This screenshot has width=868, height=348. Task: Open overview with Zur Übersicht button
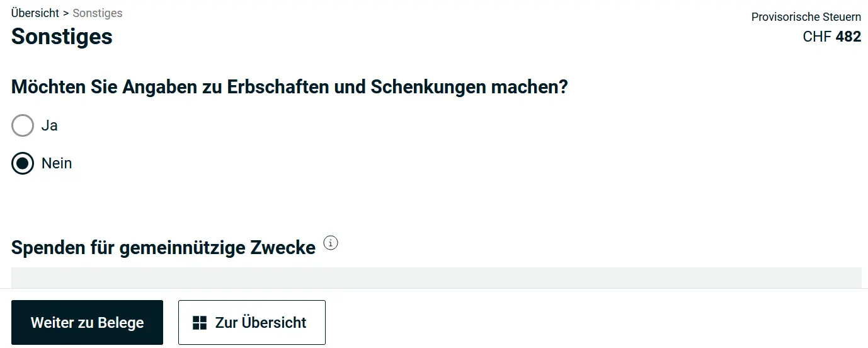pyautogui.click(x=251, y=323)
